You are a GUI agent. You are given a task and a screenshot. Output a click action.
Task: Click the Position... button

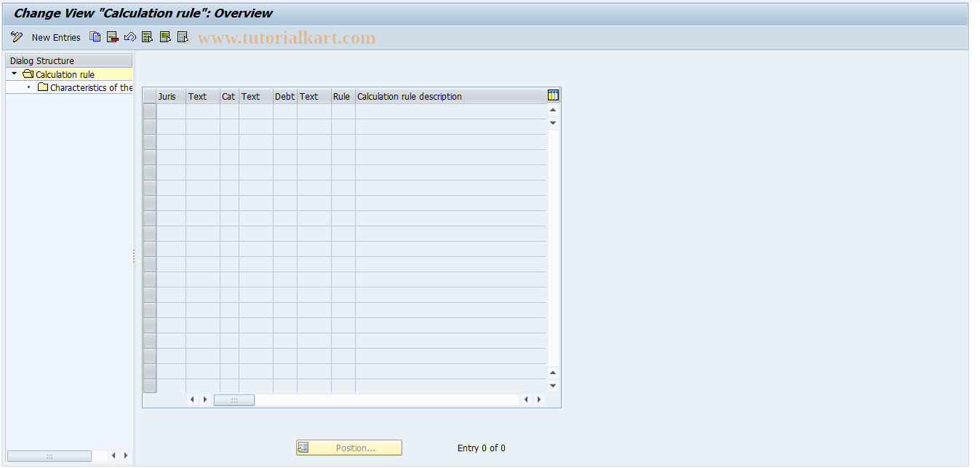click(349, 448)
